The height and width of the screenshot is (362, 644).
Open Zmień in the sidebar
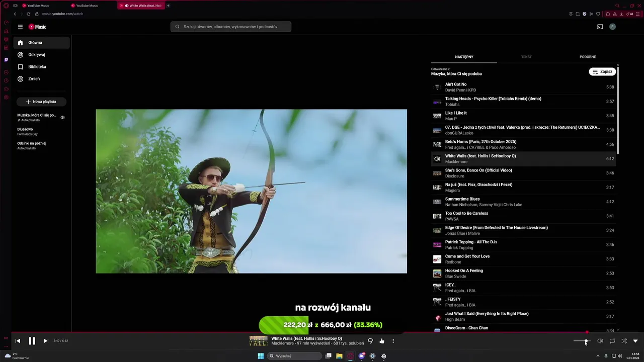click(x=42, y=79)
